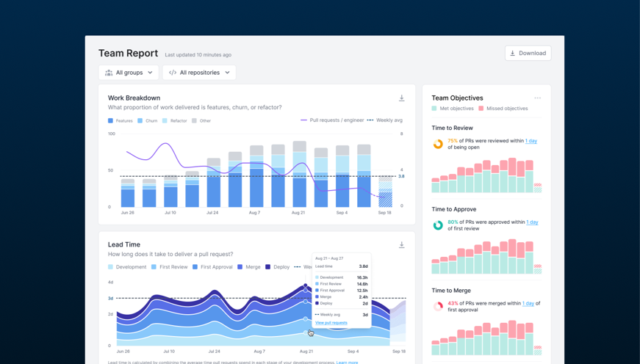Expand the All repositories dropdown

(x=199, y=73)
